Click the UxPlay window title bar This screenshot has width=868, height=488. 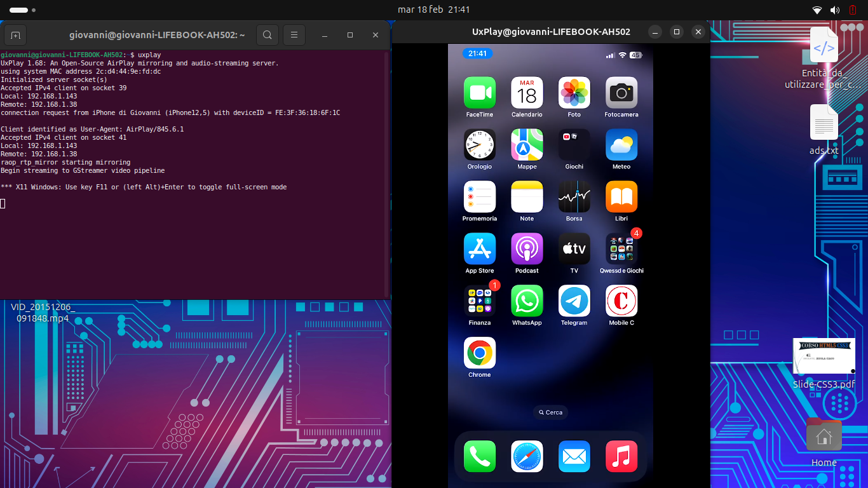(551, 32)
